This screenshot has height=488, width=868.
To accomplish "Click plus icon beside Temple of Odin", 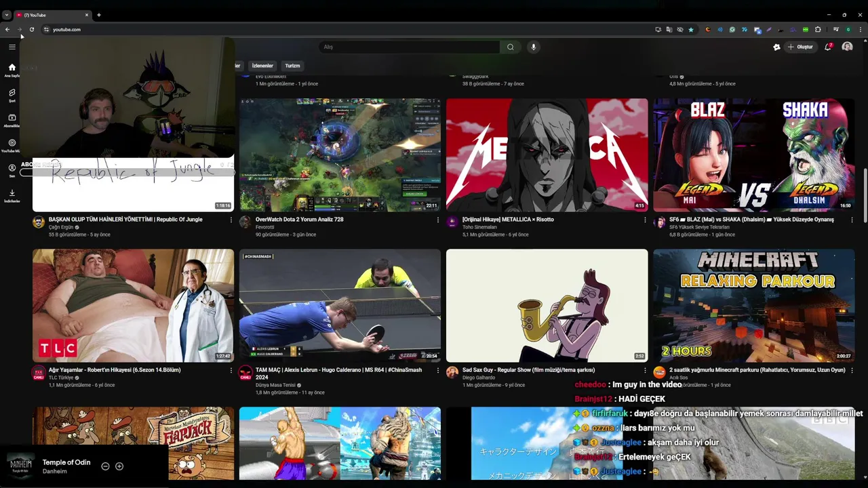I will pyautogui.click(x=119, y=466).
